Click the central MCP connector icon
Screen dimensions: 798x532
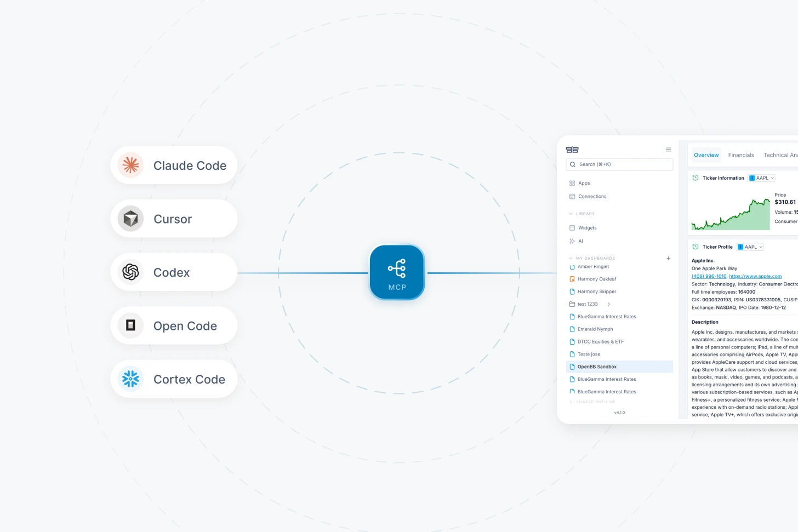(397, 272)
